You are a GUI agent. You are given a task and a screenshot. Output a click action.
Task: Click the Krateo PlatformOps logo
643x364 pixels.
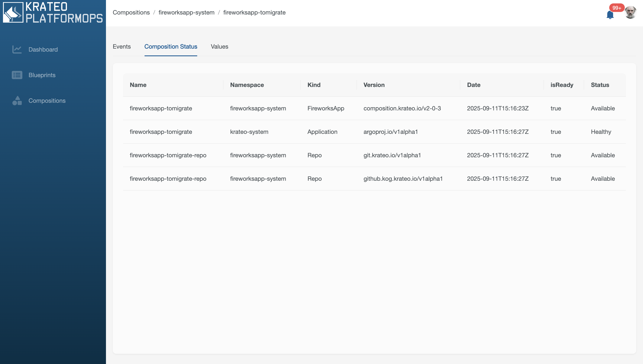pyautogui.click(x=53, y=13)
